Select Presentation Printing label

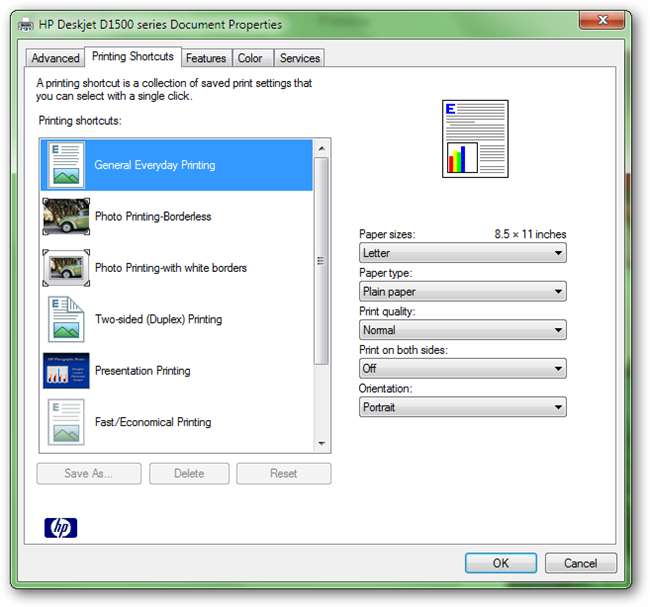pos(143,371)
